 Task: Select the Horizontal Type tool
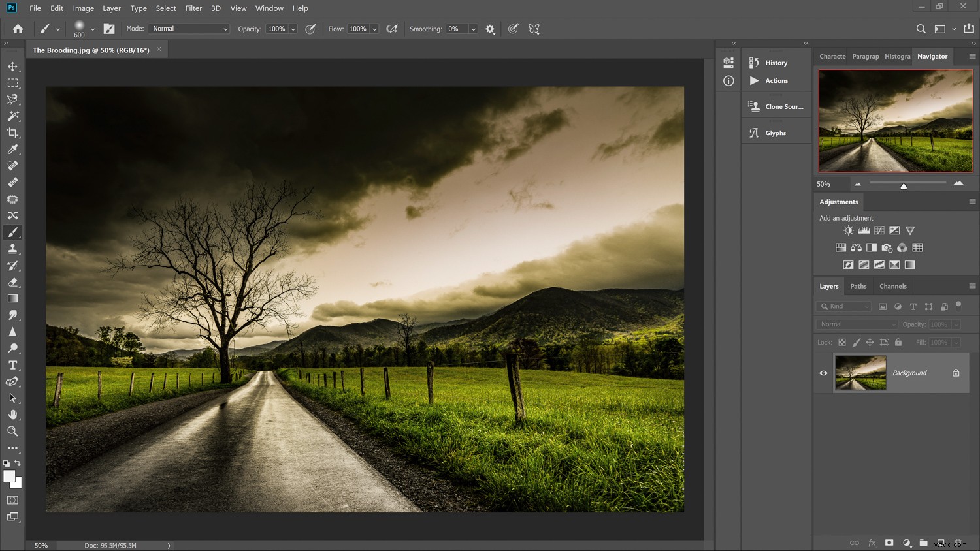click(12, 365)
